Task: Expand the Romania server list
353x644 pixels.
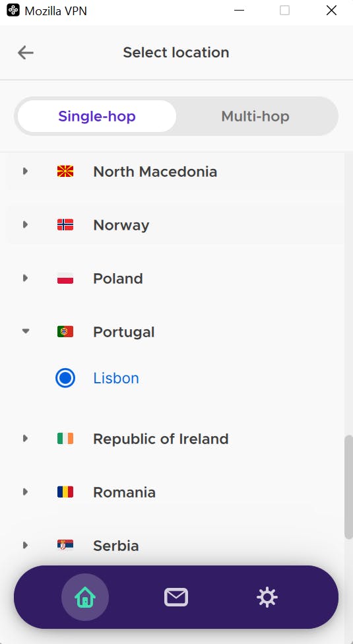Action: [26, 492]
